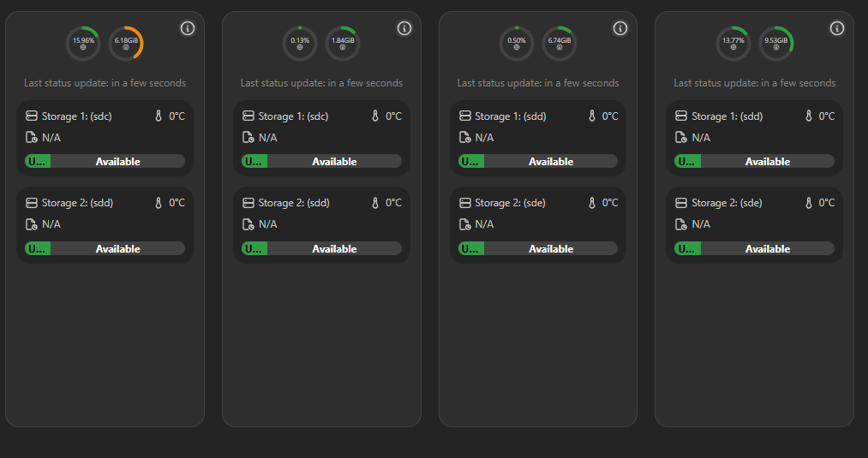Select the 13.77% CPU usage gauge
The width and height of the screenshot is (868, 458).
(733, 44)
